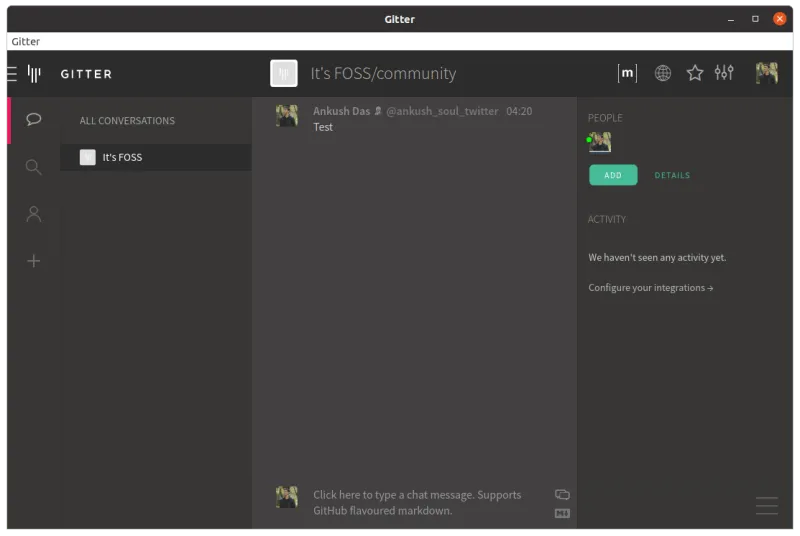Screen dimensions: 800x536
Task: Click the ALL CONVERSATIONS header
Action: pos(127,121)
